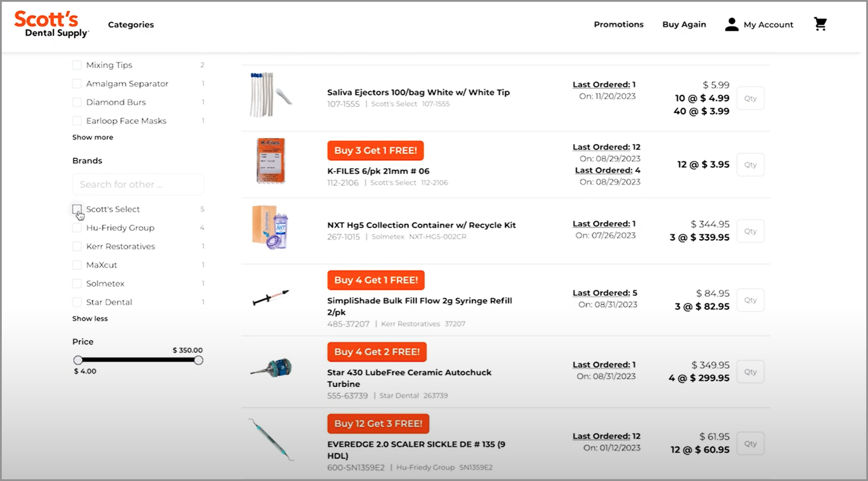Go to Buy Again
The height and width of the screenshot is (481, 868).
click(x=684, y=25)
